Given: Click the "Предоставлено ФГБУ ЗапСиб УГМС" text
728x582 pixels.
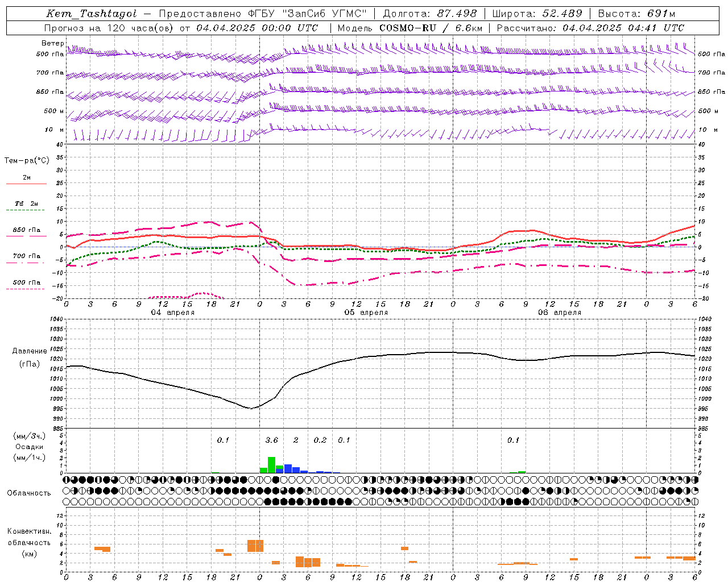Looking at the screenshot, I should coord(263,14).
